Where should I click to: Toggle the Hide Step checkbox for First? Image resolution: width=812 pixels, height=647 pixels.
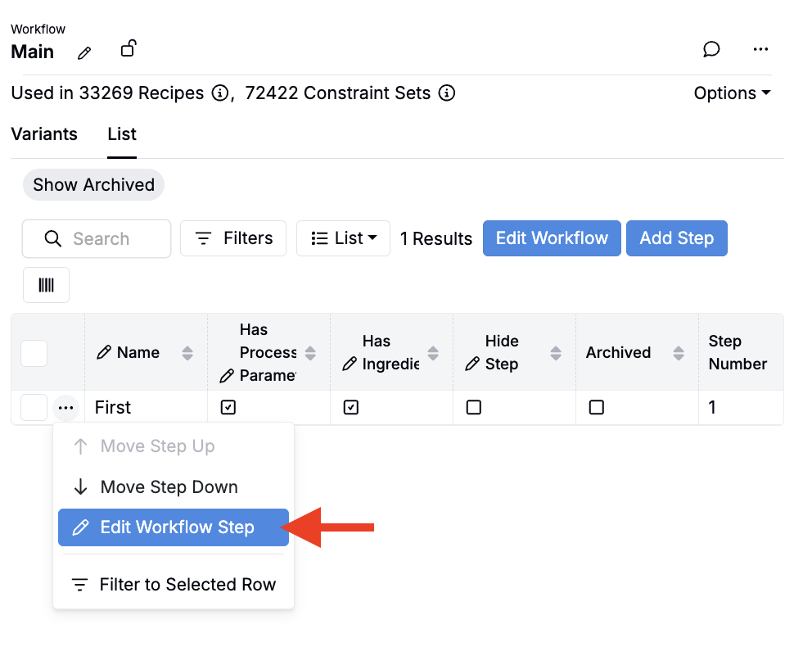(474, 408)
